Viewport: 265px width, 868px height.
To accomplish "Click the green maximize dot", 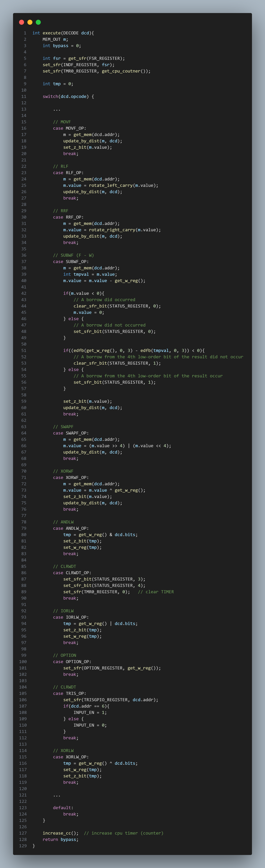I will [38, 22].
